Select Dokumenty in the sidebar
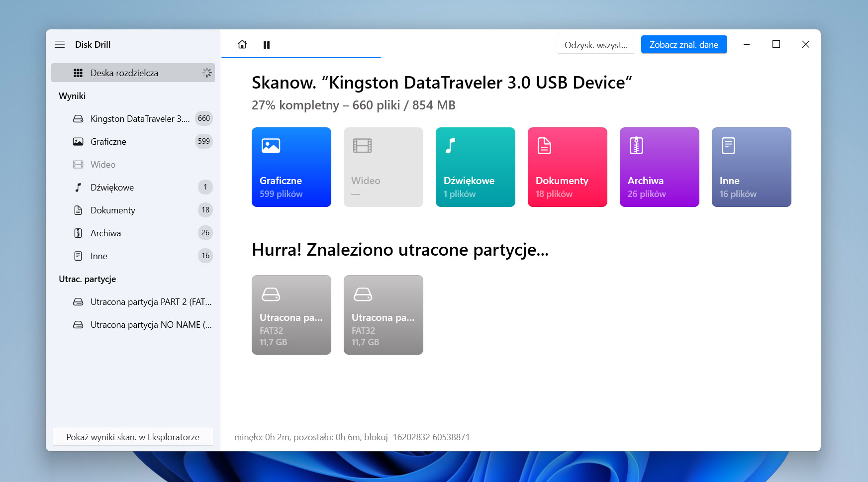 pos(133,210)
